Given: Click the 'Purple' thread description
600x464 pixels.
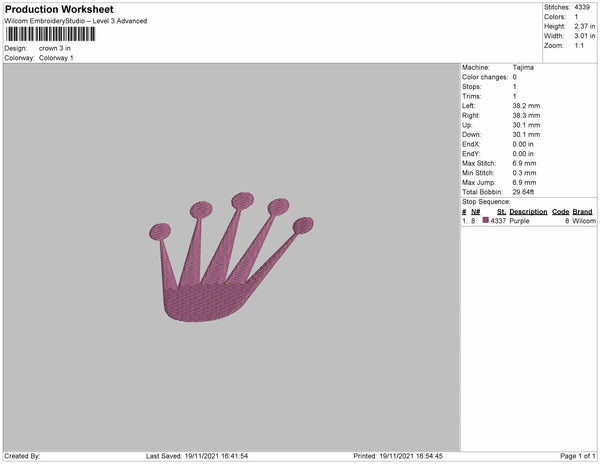Looking at the screenshot, I should pos(519,221).
